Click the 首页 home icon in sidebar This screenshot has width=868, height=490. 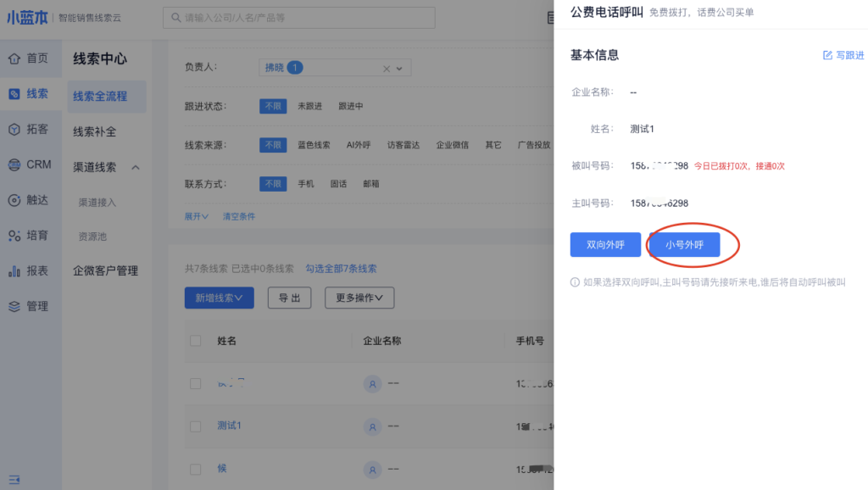coord(14,58)
